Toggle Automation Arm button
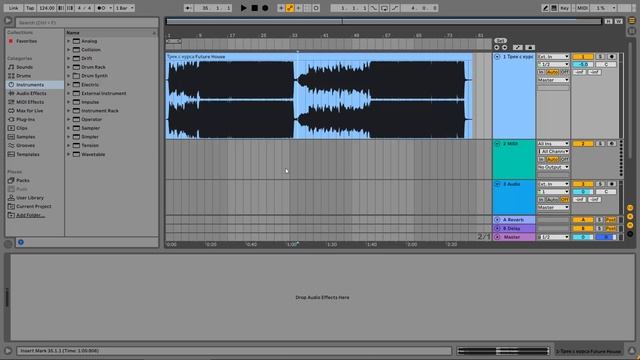The image size is (640, 360). pyautogui.click(x=289, y=8)
